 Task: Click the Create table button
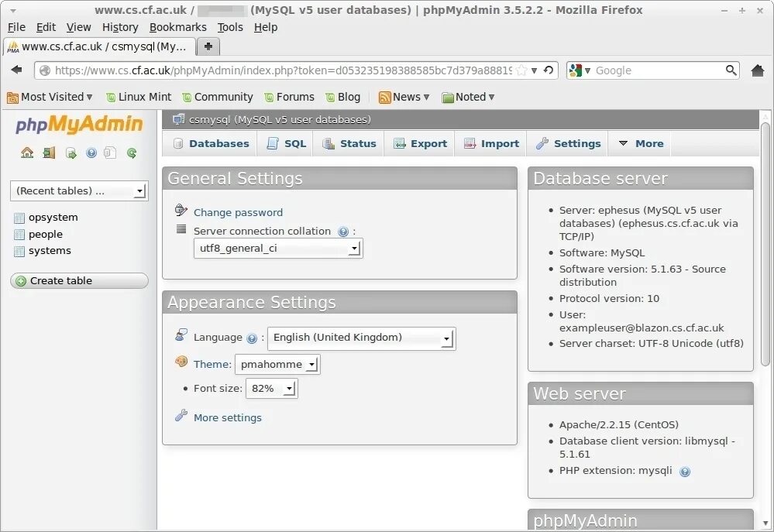point(79,281)
